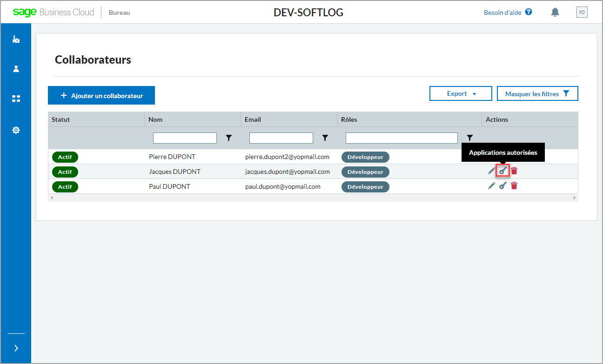Open authorized applications key for Jacques DUPONT
The width and height of the screenshot is (603, 364).
[x=502, y=171]
